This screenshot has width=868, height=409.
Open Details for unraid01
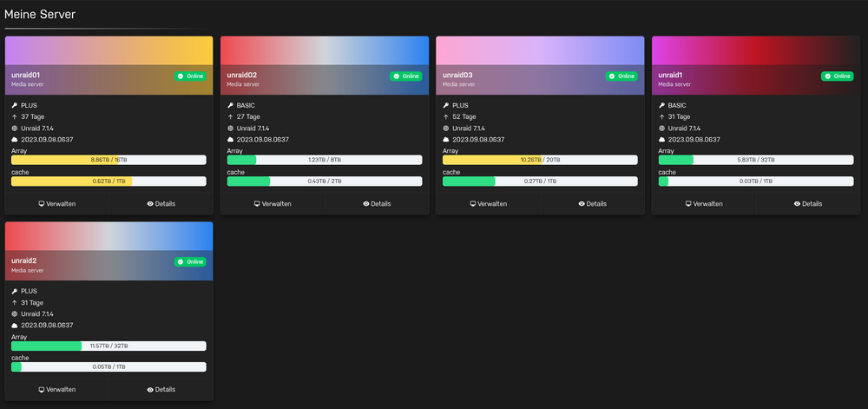(161, 204)
